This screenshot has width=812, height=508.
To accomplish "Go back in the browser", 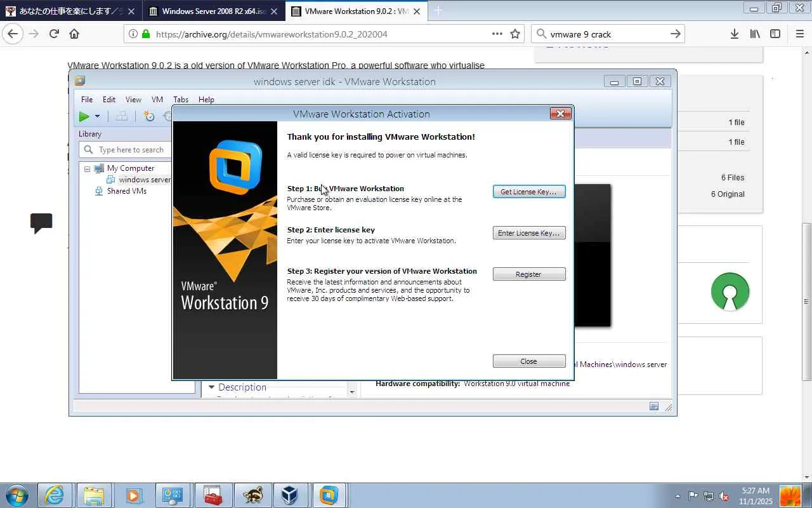I will pos(13,34).
